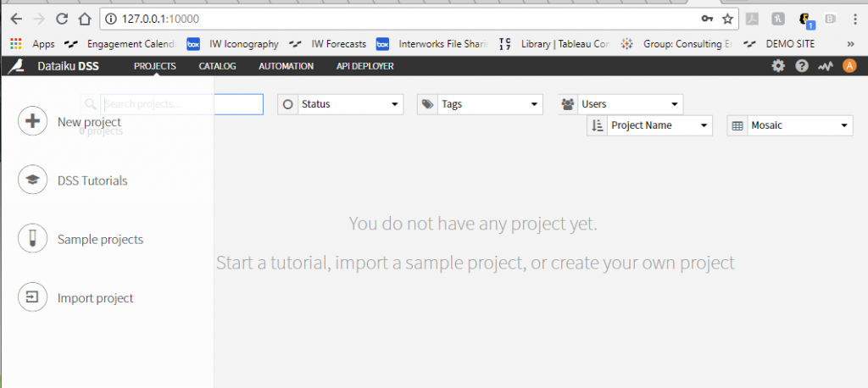This screenshot has width=868, height=388.
Task: Show more bookmarks overflow chevron
Action: (850, 44)
